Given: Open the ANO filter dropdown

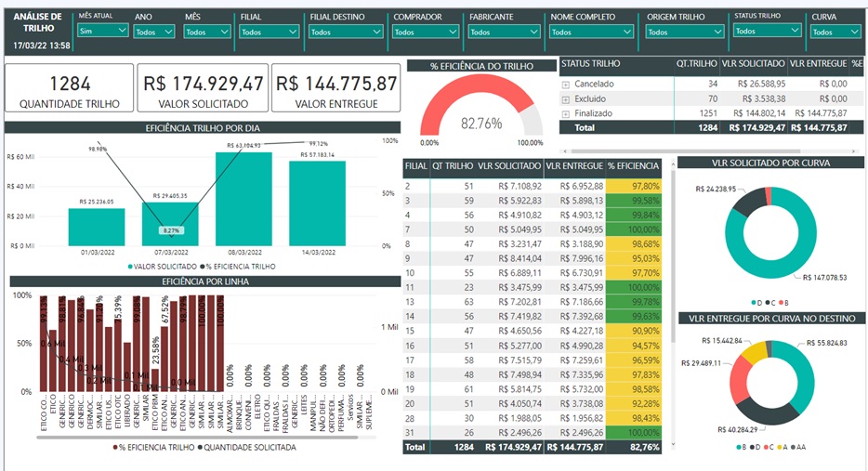Looking at the screenshot, I should 153,32.
